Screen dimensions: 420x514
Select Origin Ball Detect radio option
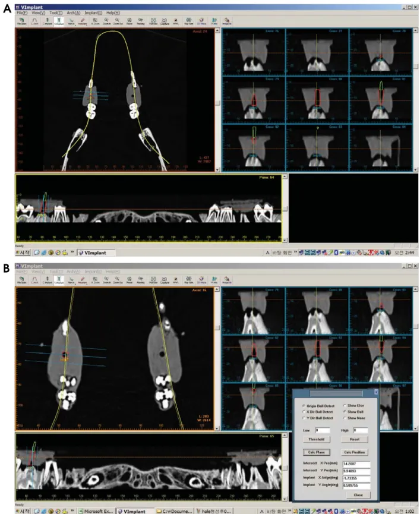coord(318,406)
